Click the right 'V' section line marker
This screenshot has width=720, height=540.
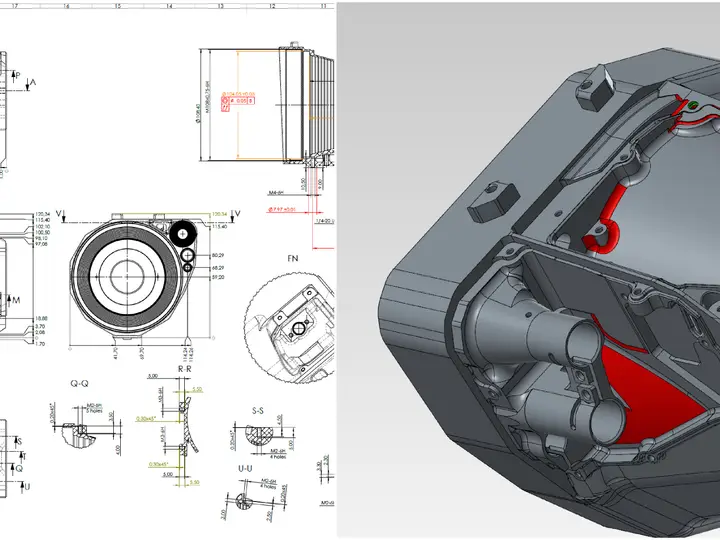236,215
